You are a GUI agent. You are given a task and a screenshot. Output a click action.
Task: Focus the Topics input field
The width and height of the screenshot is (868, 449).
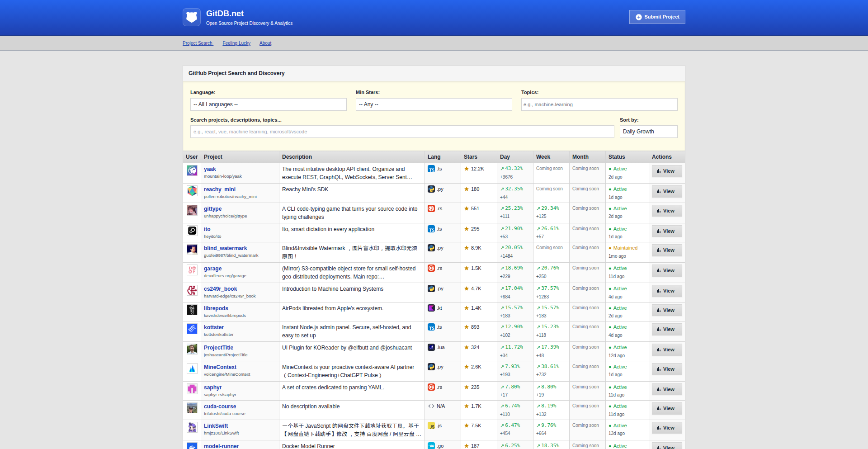(599, 104)
